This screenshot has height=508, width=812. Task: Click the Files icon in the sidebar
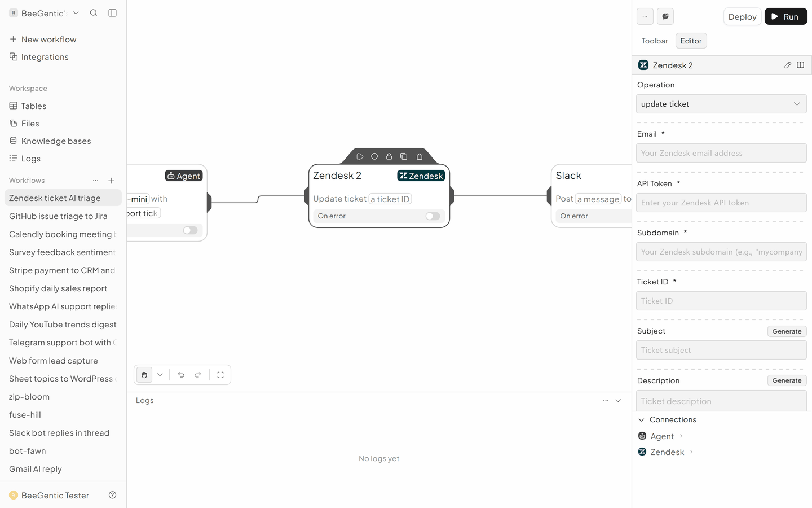coord(14,123)
